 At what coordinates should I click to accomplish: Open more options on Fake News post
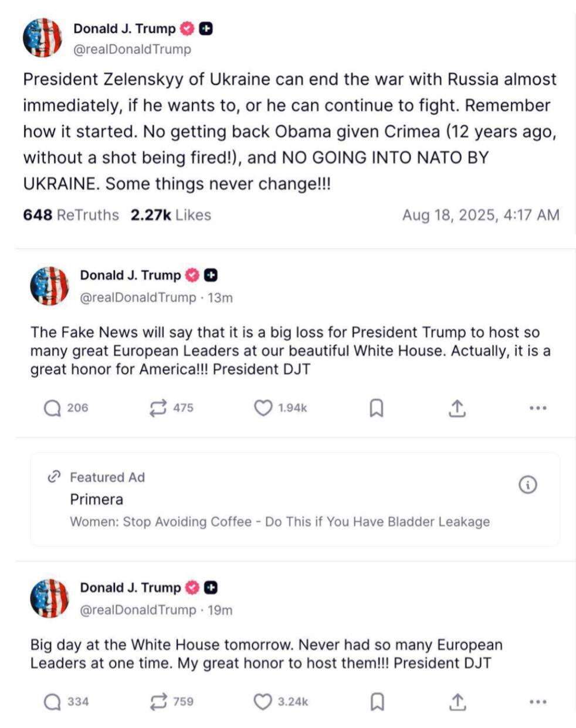pos(538,408)
